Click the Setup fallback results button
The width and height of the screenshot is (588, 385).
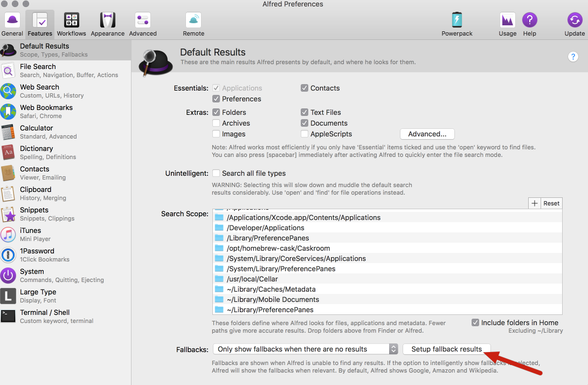click(446, 349)
